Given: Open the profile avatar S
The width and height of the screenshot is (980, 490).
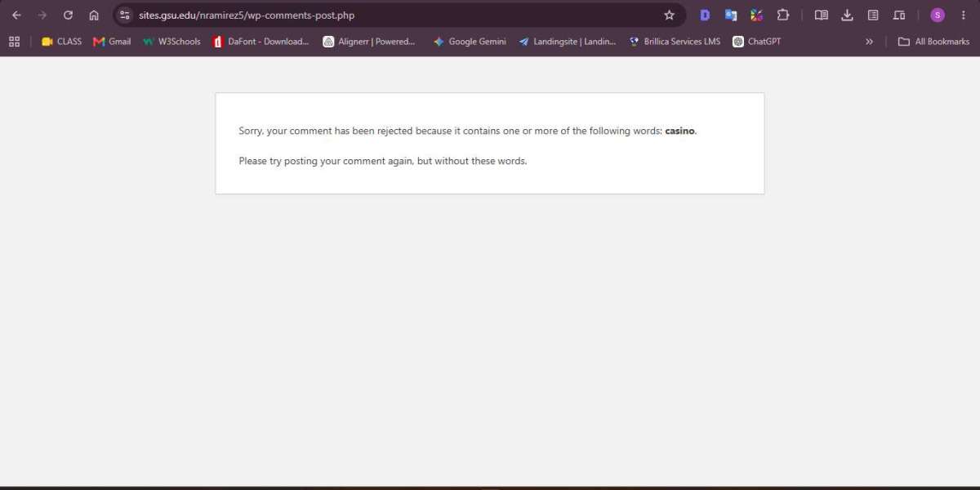Looking at the screenshot, I should pos(938,15).
